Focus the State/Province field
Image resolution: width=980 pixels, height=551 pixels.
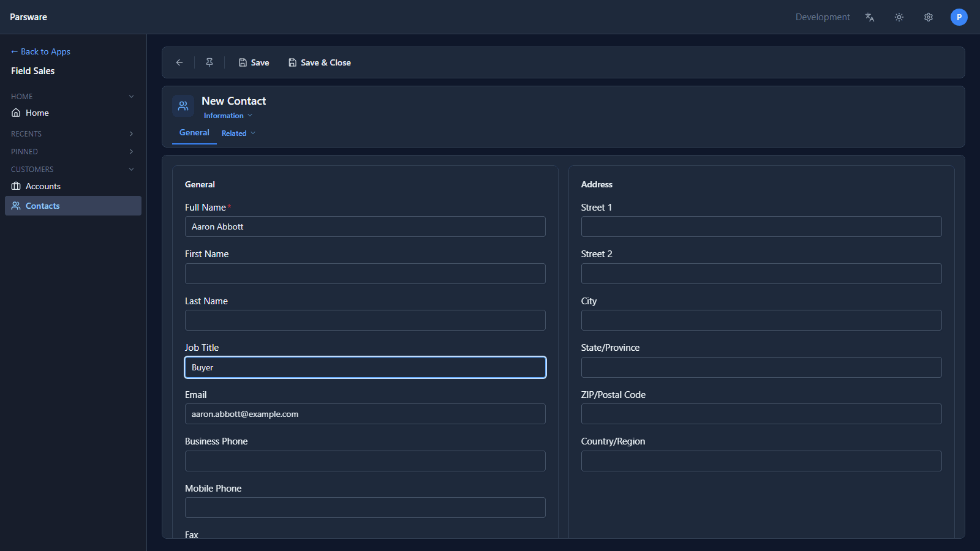[761, 367]
